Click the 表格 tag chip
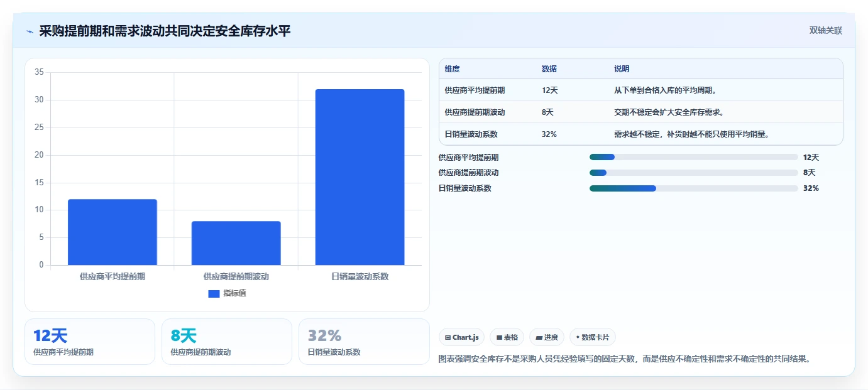 tap(507, 337)
